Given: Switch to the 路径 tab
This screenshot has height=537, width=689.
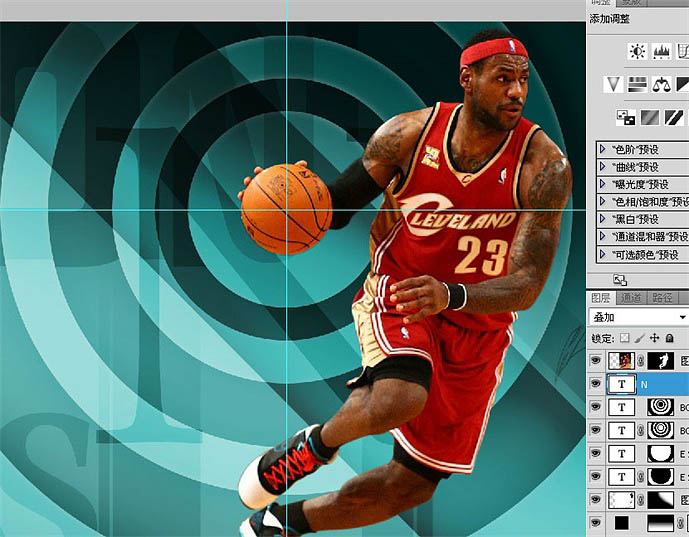Looking at the screenshot, I should tap(662, 298).
